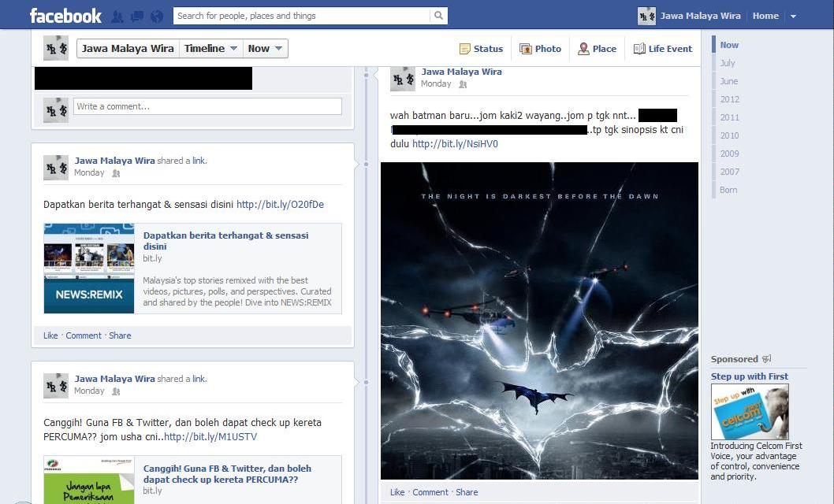Screen dimensions: 834x504
Task: Share the Batman photo post
Action: (467, 492)
